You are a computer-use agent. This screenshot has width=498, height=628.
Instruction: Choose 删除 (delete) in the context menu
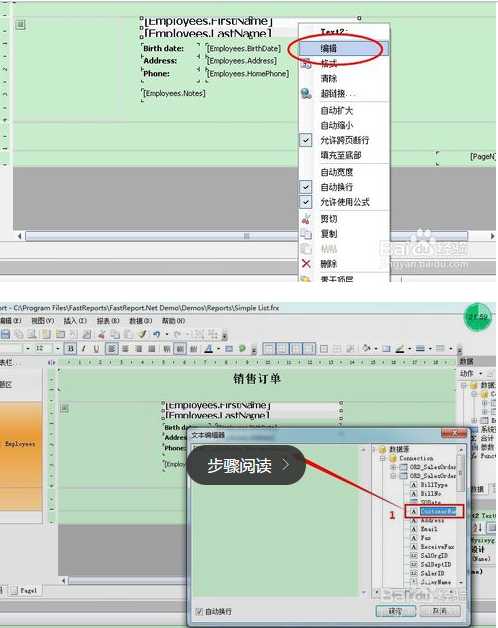tap(343, 264)
